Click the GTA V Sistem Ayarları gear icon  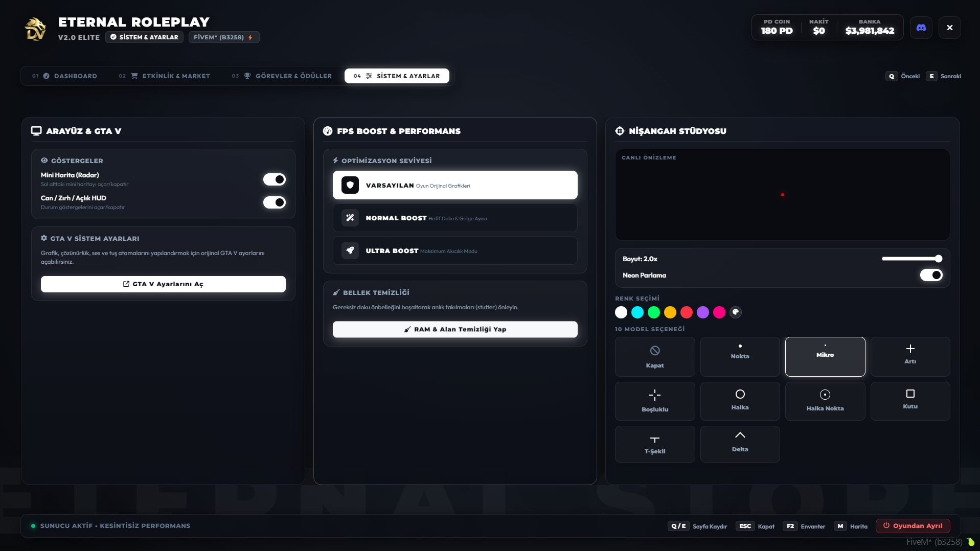[x=44, y=238]
